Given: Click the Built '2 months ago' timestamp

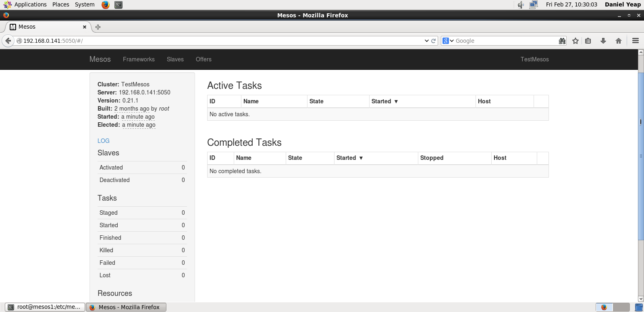Looking at the screenshot, I should point(132,109).
